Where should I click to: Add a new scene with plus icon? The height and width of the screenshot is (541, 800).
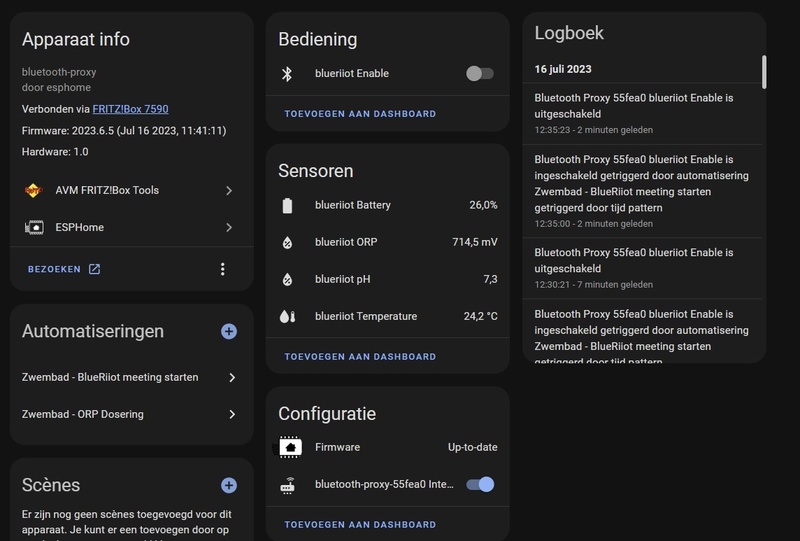229,485
